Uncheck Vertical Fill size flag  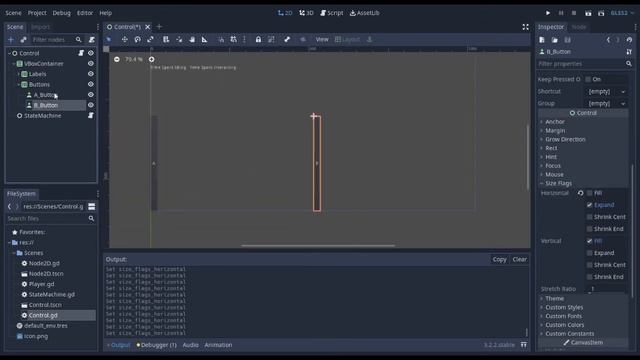(x=589, y=241)
